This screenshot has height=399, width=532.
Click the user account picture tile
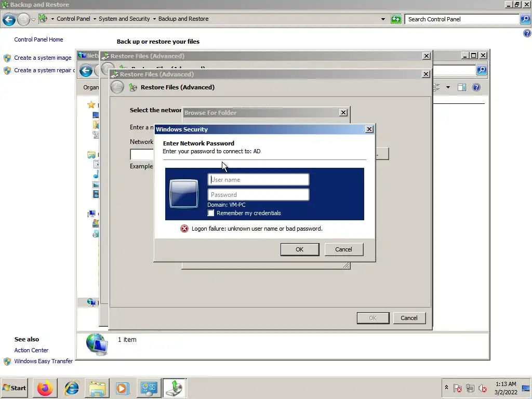coord(183,193)
